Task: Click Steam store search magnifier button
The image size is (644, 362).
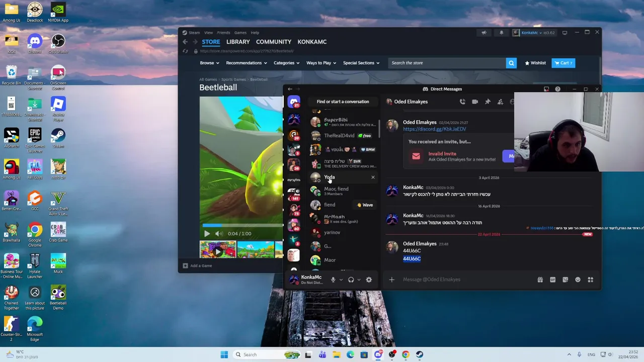Action: [x=511, y=63]
